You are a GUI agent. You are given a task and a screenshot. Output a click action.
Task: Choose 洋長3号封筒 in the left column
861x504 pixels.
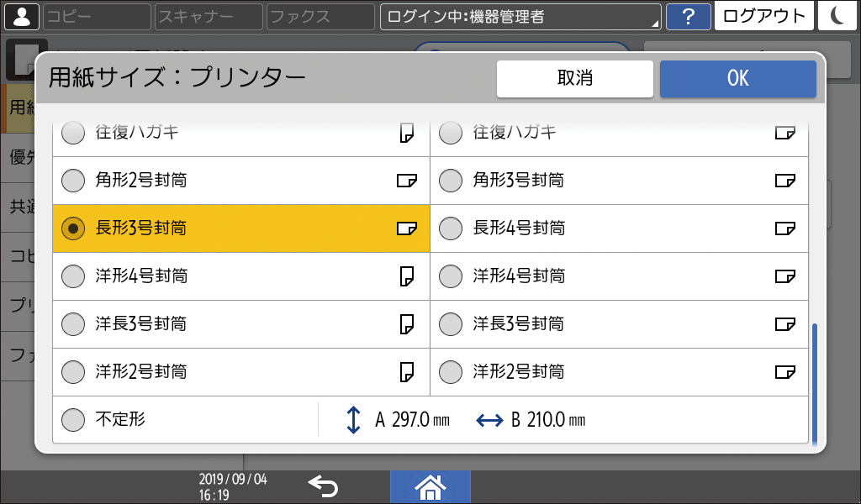coord(73,323)
